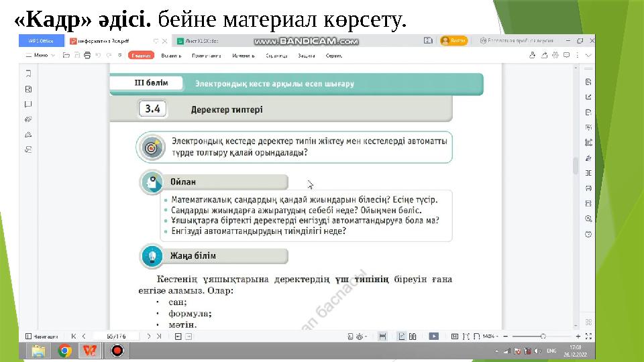Open eye protection mode dropdown arrow
The width and height of the screenshot is (644, 362).
(366, 337)
